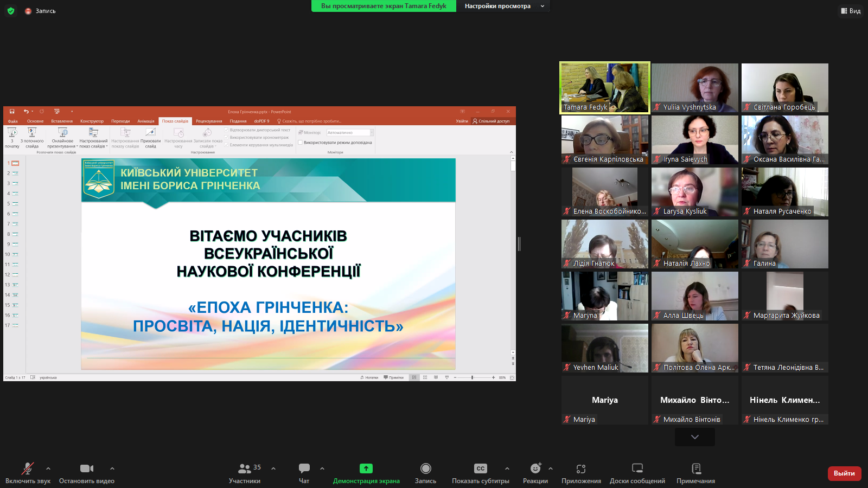This screenshot has height=488, width=868.
Task: Open the Вид view layout button
Action: click(x=851, y=11)
